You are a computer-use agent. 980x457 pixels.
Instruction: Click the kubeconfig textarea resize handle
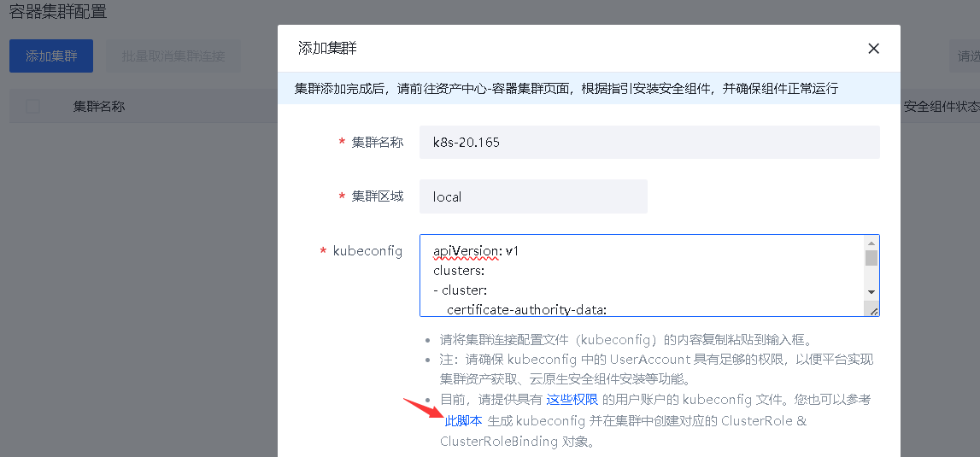point(874,311)
